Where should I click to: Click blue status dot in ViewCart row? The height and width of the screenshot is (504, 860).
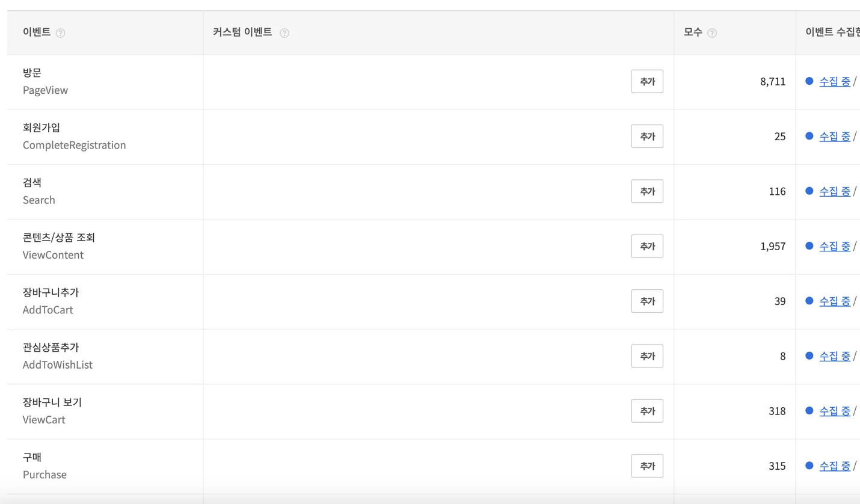809,411
